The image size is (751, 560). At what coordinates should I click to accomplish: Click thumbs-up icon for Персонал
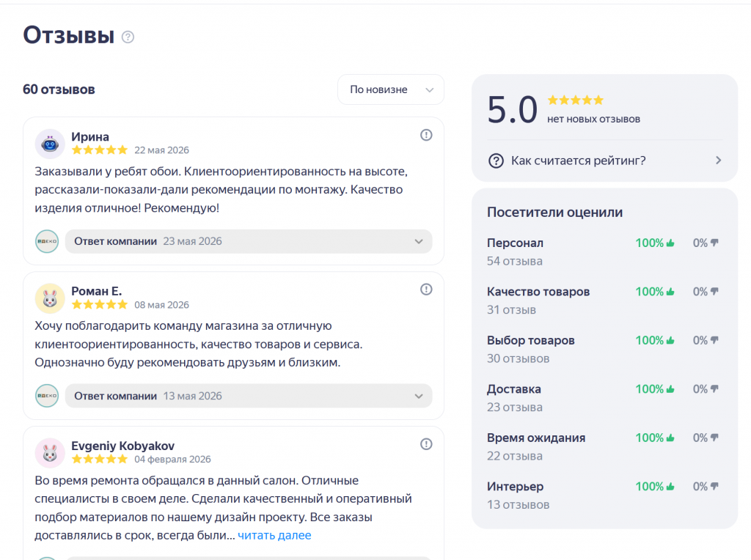[670, 243]
